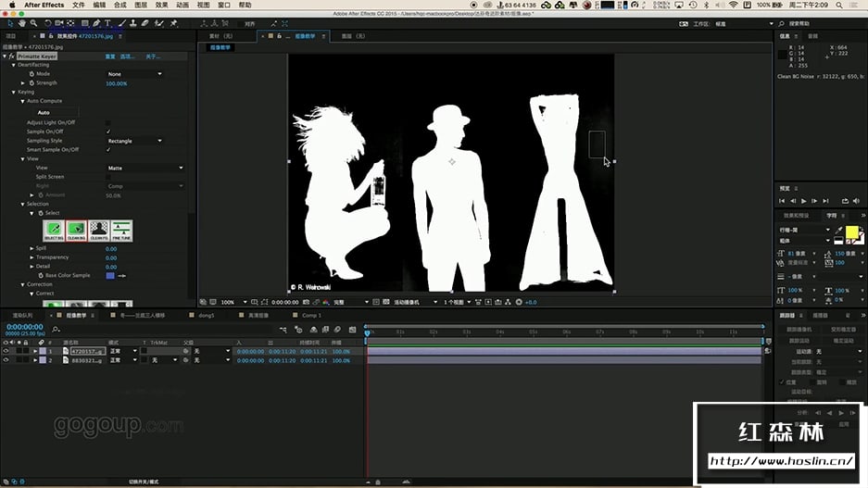868x488 pixels.
Task: Open the Mode dropdown showing None
Action: [134, 73]
